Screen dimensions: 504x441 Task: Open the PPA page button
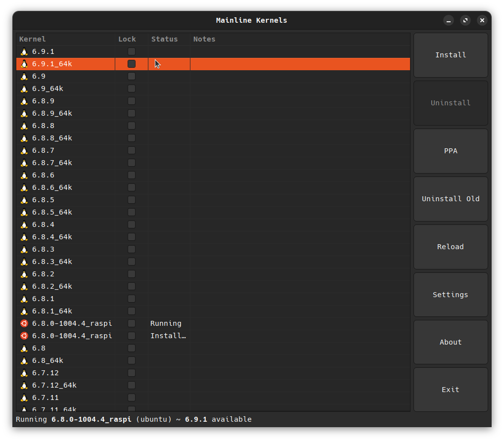coord(451,151)
